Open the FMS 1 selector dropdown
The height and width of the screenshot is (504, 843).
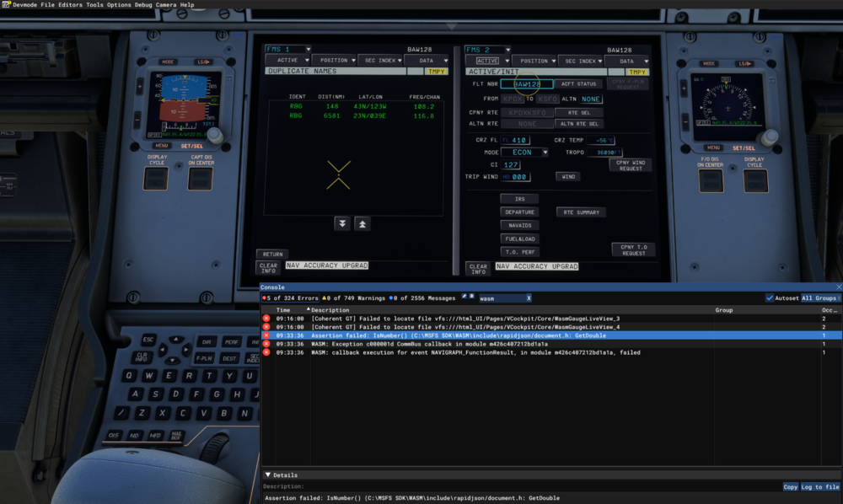coord(287,50)
